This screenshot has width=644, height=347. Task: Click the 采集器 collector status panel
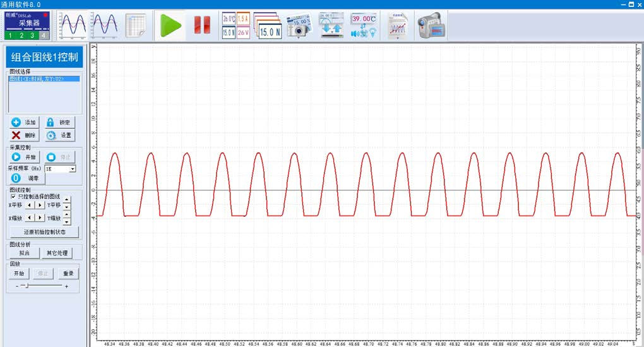click(x=27, y=25)
